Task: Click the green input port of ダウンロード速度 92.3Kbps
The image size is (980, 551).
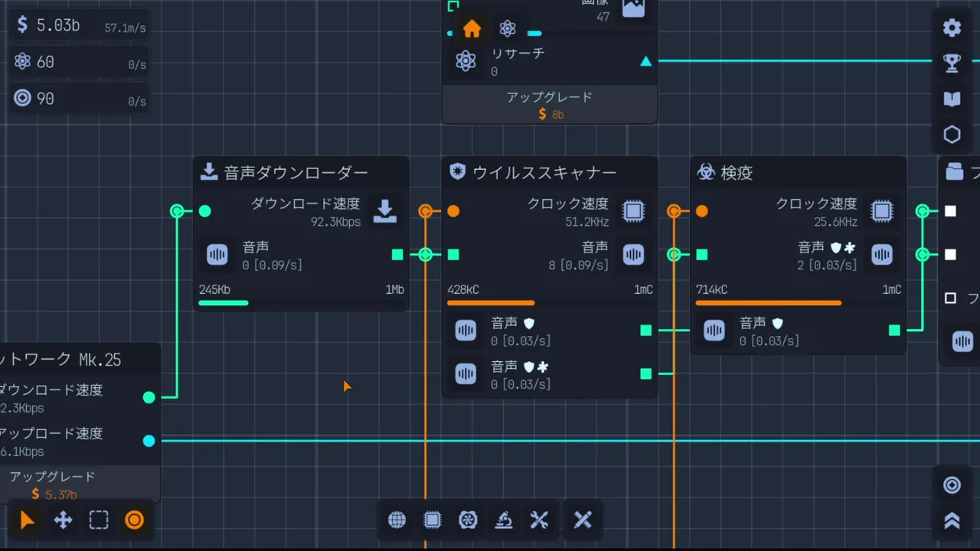Action: [x=204, y=211]
